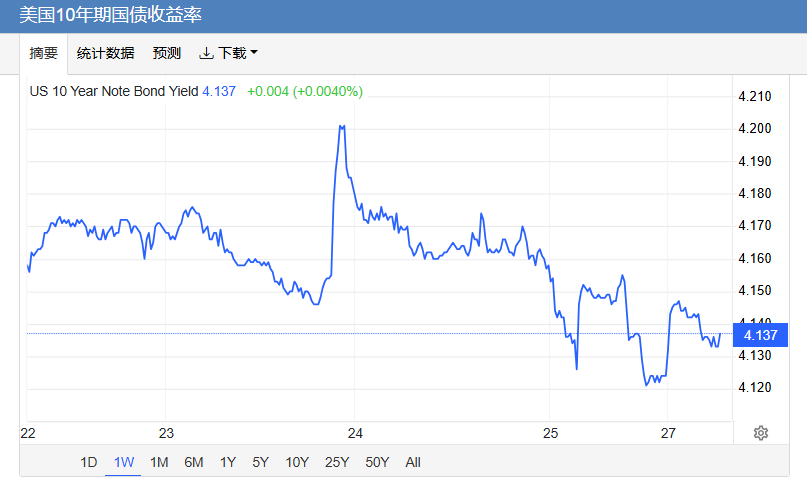The image size is (807, 491).
Task: Click the +0.004 (+0.0040%) change text
Action: 305,91
